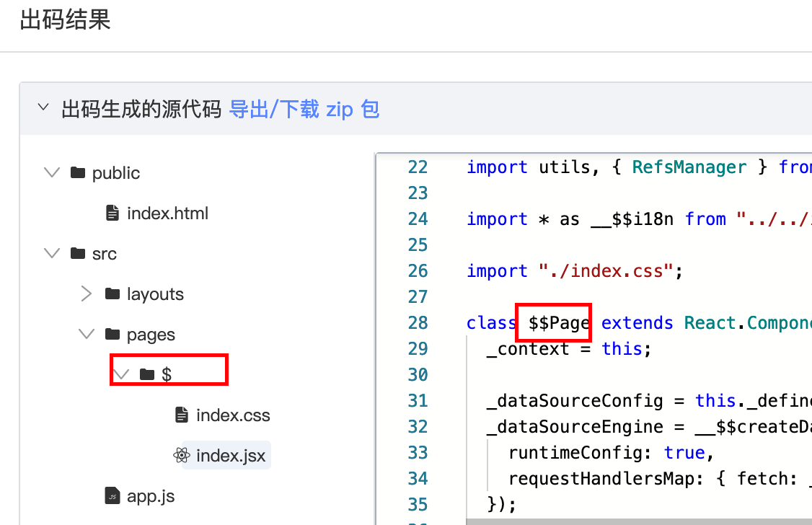Click the public folder icon
The width and height of the screenshot is (812, 525).
(x=78, y=172)
